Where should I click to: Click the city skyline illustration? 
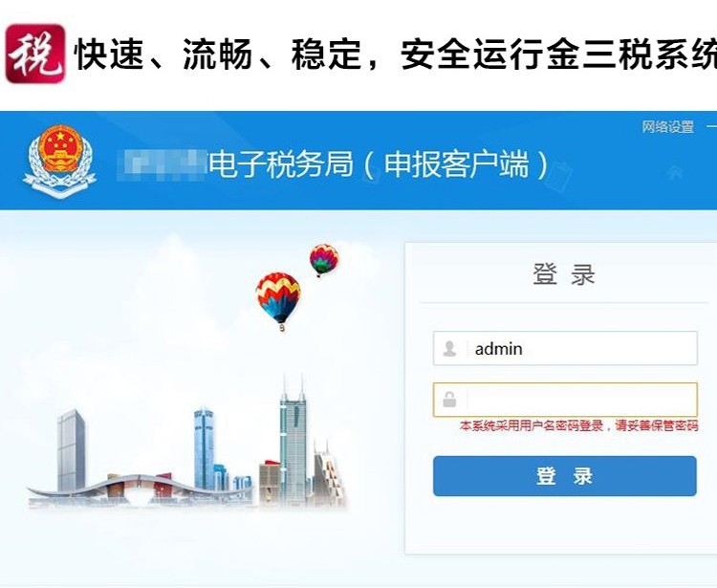pyautogui.click(x=187, y=443)
